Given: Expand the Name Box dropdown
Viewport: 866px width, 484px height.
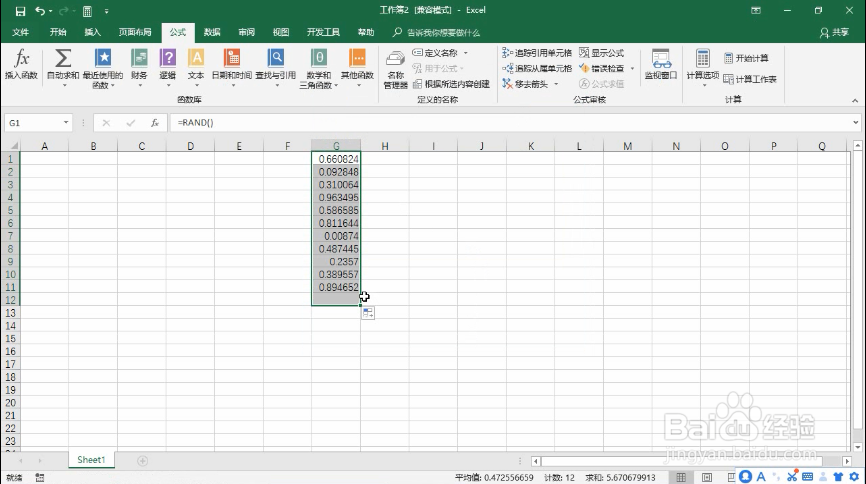Looking at the screenshot, I should pos(66,123).
